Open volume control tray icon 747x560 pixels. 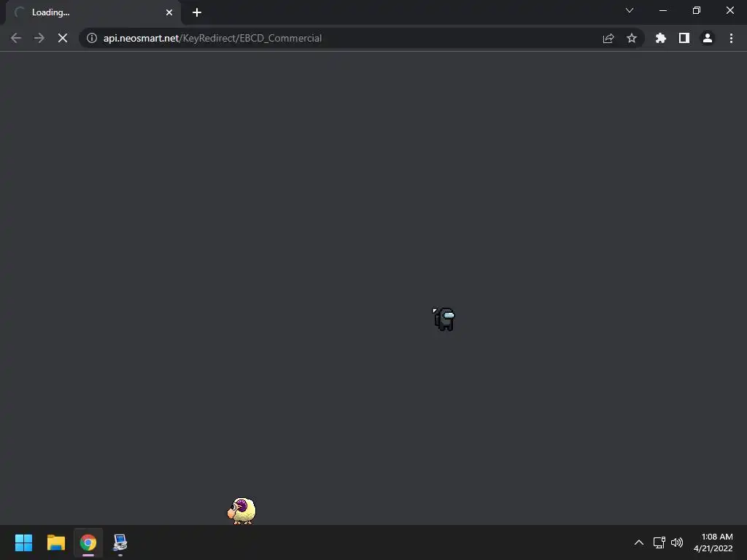pos(677,542)
